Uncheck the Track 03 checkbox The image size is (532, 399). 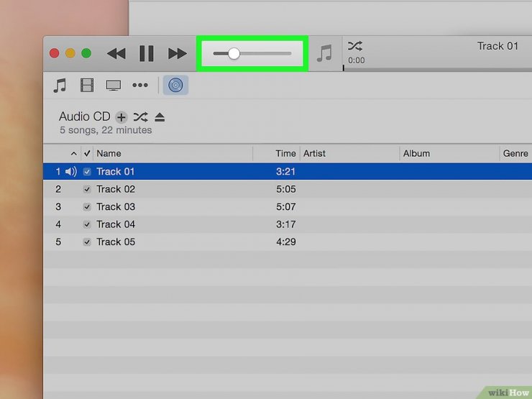click(x=87, y=207)
